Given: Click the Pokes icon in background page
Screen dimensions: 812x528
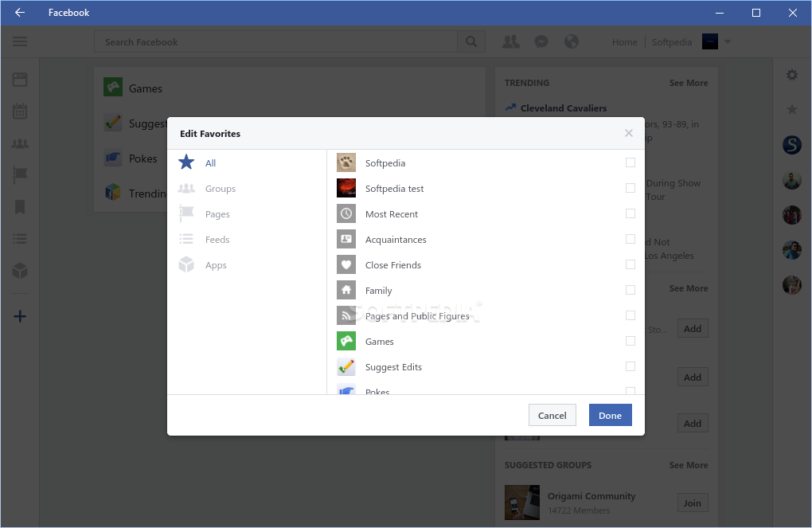Looking at the screenshot, I should coord(113,158).
